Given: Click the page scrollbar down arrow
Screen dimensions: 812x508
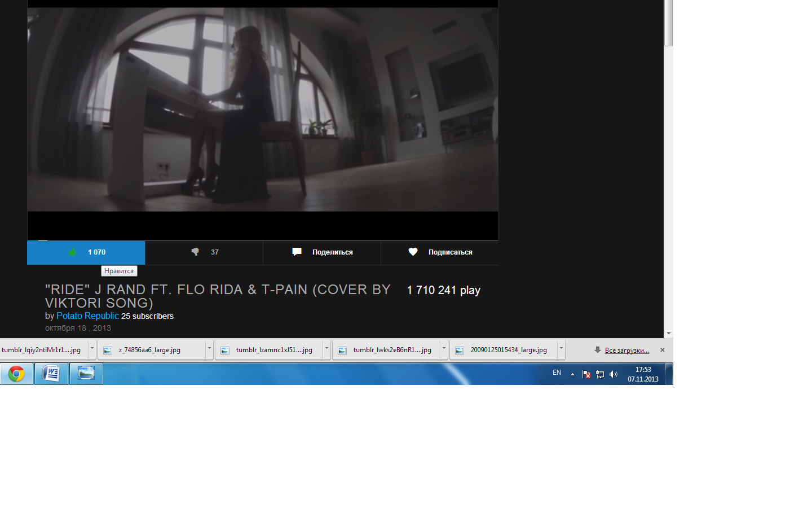Looking at the screenshot, I should coord(668,334).
